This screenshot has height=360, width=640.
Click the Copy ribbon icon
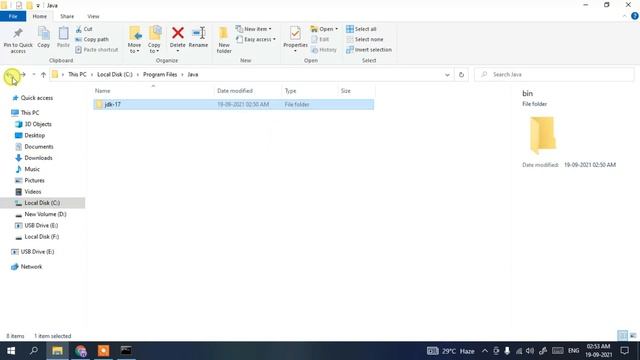click(44, 38)
